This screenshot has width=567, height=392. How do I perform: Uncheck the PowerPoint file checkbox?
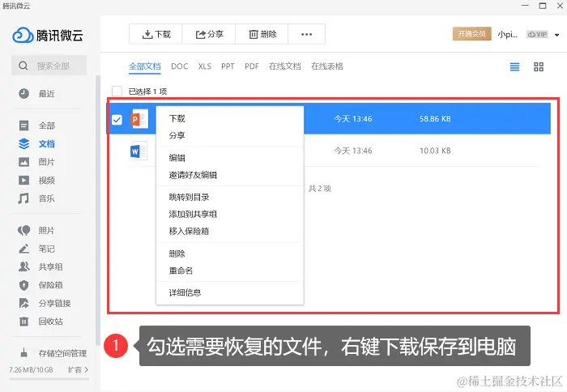[x=117, y=119]
